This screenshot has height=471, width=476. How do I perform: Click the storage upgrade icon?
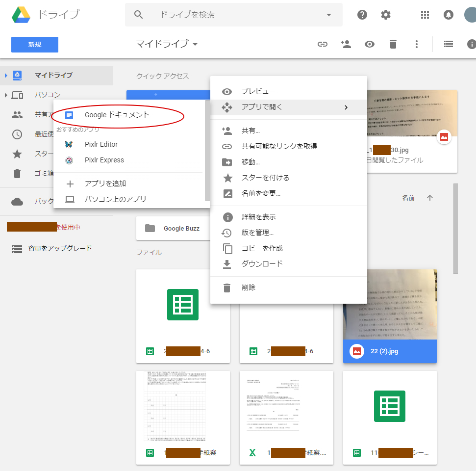[x=17, y=249]
